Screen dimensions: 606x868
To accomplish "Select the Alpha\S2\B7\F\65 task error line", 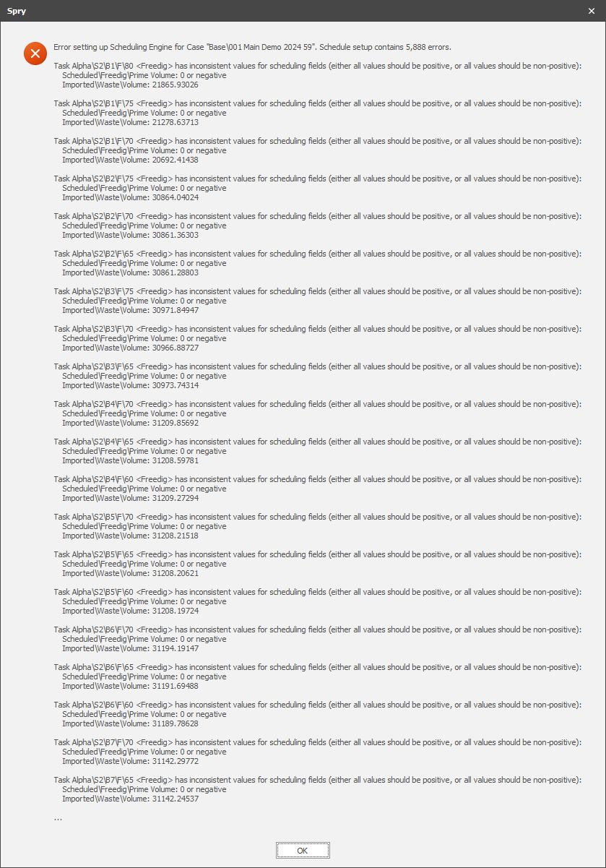I will tap(317, 780).
